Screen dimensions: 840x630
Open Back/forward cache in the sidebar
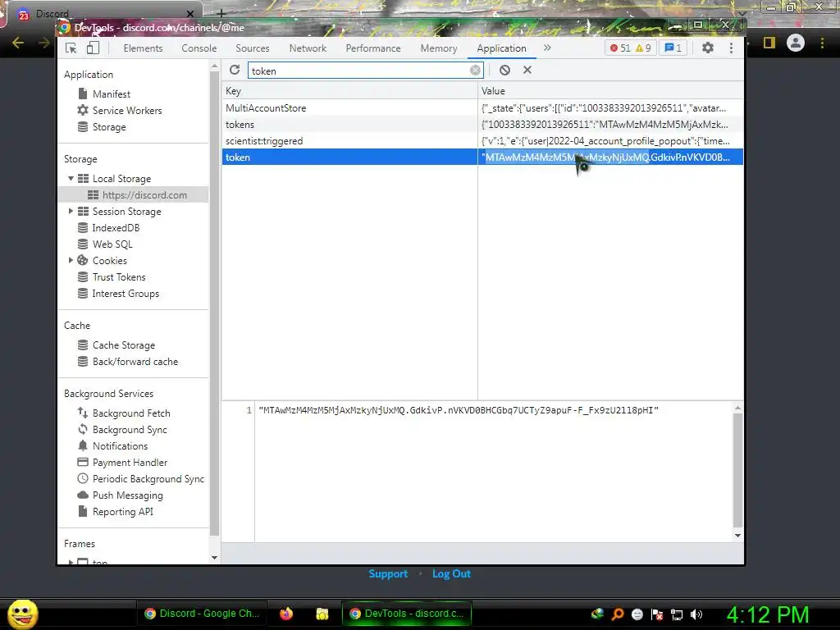click(x=135, y=362)
